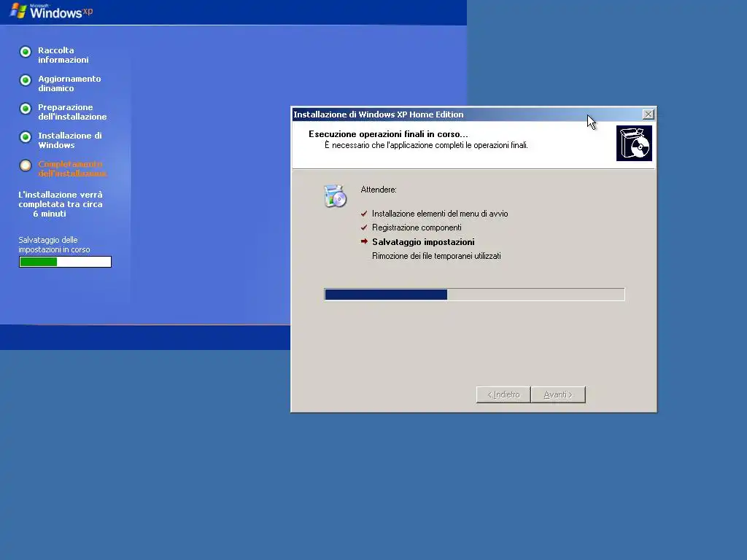The width and height of the screenshot is (747, 560).
Task: Click the green sidebar progress bar
Action: pyautogui.click(x=65, y=262)
